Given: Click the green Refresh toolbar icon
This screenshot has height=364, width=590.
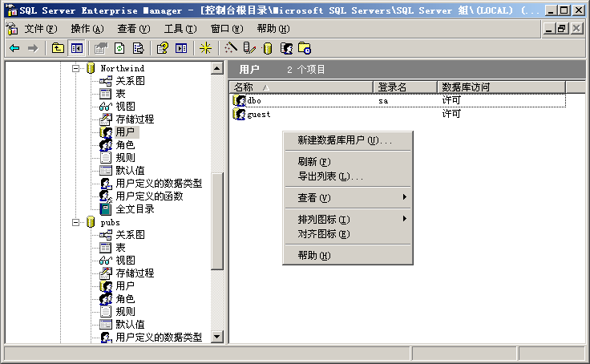Looking at the screenshot, I should [119, 48].
